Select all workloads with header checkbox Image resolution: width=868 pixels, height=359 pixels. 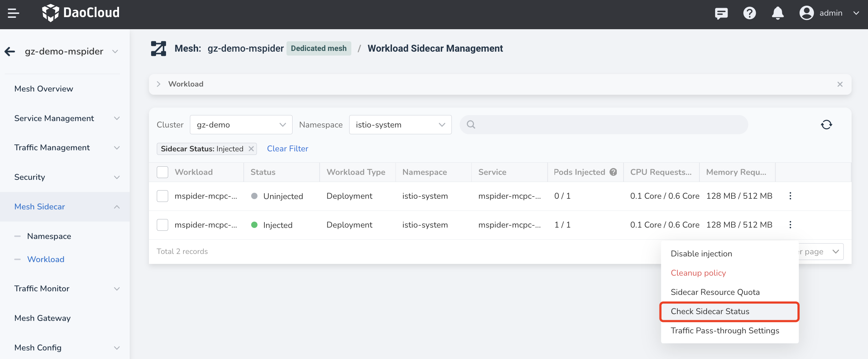[x=162, y=172]
